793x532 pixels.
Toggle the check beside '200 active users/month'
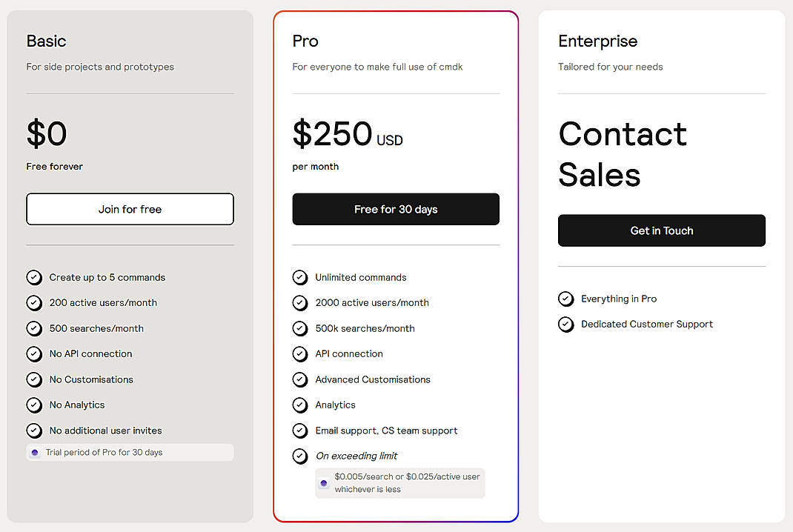point(34,302)
